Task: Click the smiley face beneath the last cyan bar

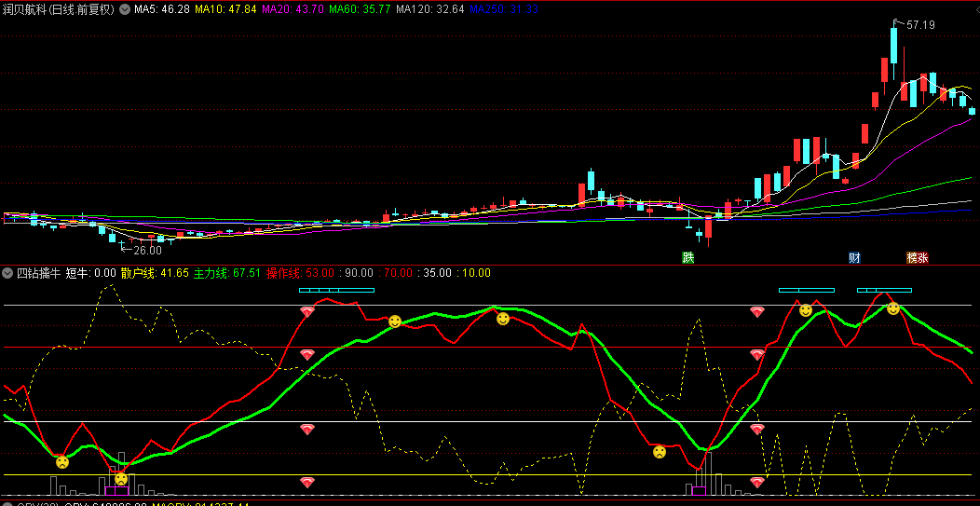Action: coord(893,308)
